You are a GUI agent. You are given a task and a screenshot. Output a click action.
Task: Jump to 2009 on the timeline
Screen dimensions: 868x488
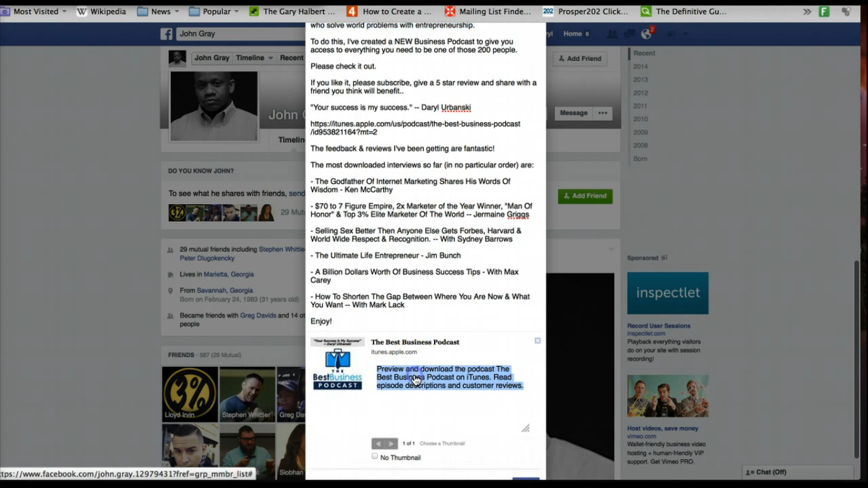pos(641,132)
